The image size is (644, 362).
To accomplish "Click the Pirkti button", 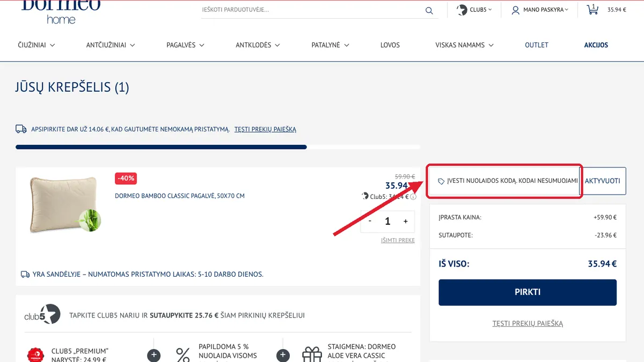I will (528, 292).
